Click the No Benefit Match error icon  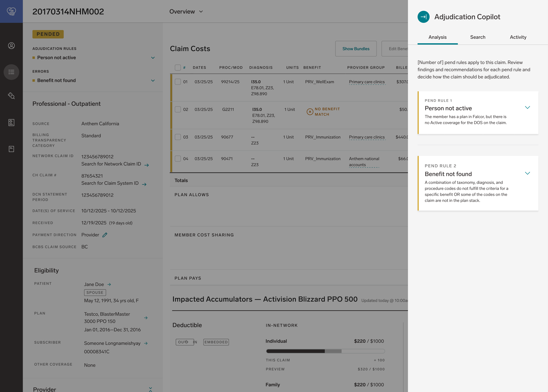[310, 112]
